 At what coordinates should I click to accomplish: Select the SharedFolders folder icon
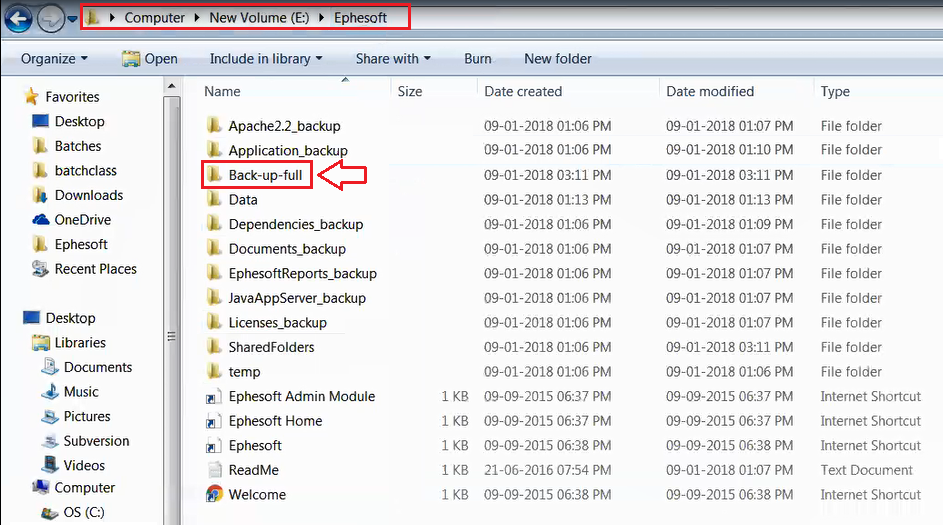213,347
